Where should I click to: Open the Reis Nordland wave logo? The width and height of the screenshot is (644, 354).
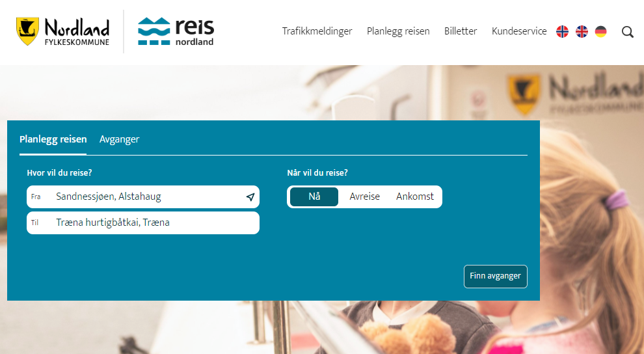click(x=154, y=31)
